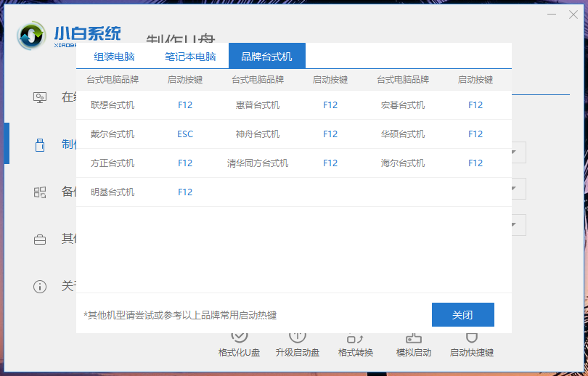The width and height of the screenshot is (588, 376).
Task: Switch to the 笔记本电脑 tab
Action: 190,56
